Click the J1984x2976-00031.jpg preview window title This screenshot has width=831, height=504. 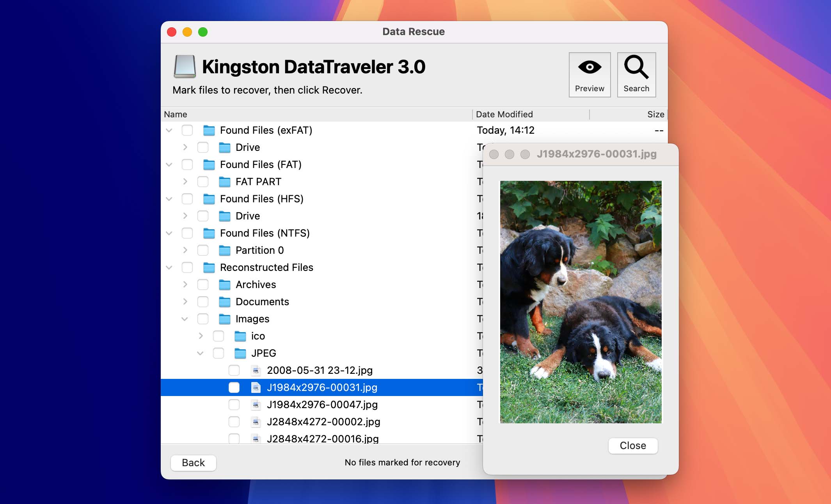(x=597, y=154)
